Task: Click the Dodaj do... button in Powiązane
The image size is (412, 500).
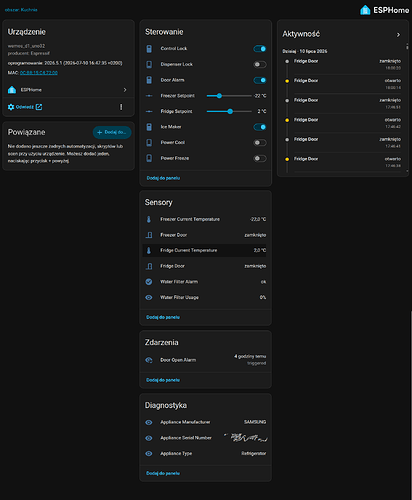Action: (x=112, y=132)
